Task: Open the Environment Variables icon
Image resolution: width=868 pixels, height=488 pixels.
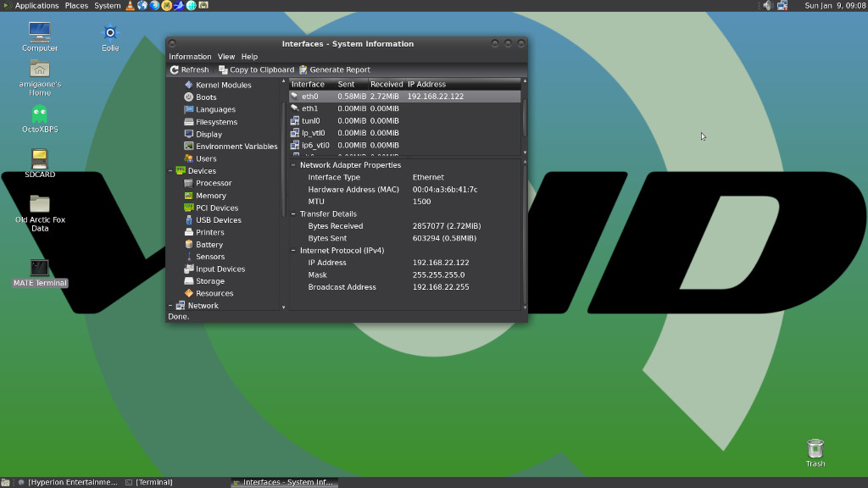Action: tap(189, 146)
